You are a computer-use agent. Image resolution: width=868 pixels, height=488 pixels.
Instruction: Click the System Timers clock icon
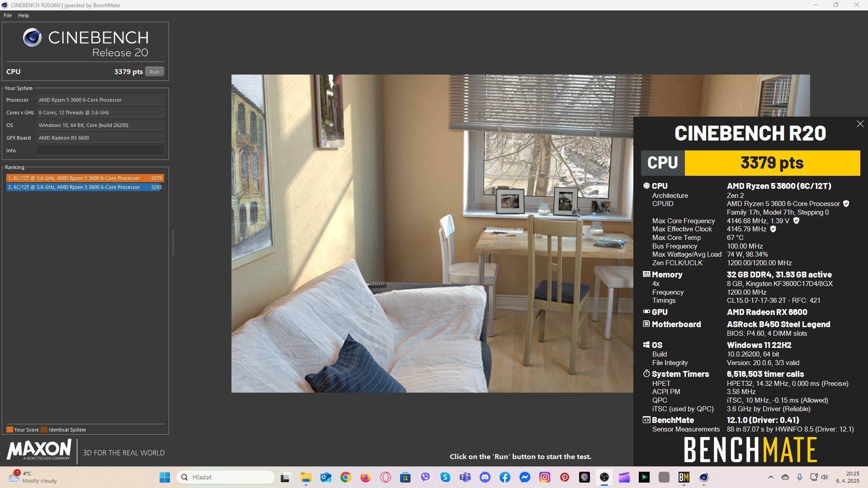click(x=646, y=373)
